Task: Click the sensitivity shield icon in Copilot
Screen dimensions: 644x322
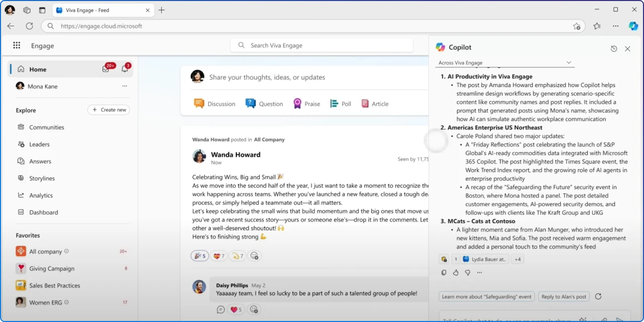Action: 444,259
